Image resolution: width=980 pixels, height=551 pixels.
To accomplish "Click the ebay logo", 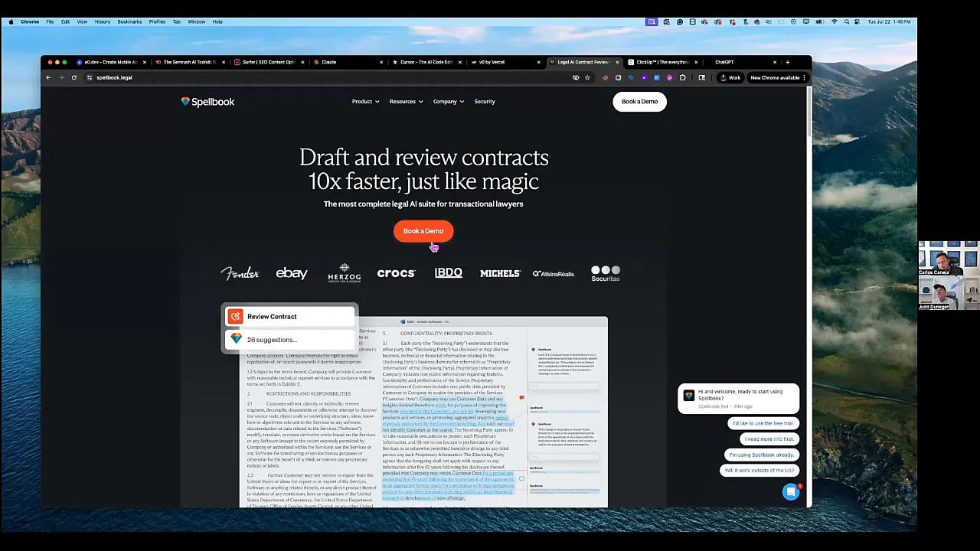I will click(x=292, y=273).
